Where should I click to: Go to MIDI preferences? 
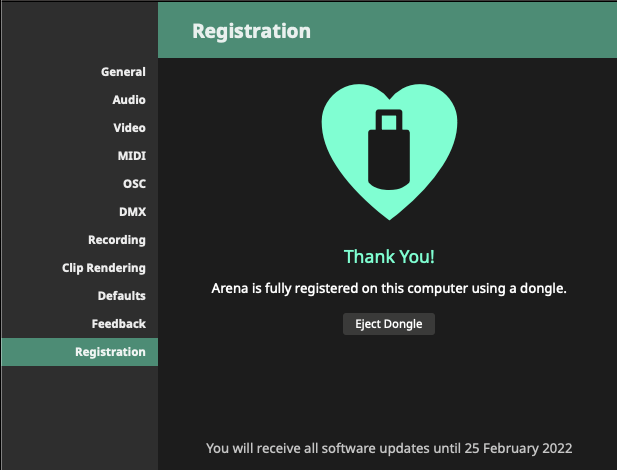pyautogui.click(x=131, y=156)
